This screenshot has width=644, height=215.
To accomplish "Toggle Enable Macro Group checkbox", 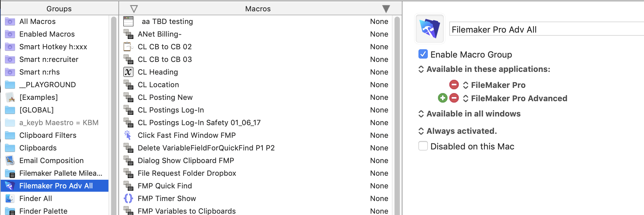I will point(423,54).
